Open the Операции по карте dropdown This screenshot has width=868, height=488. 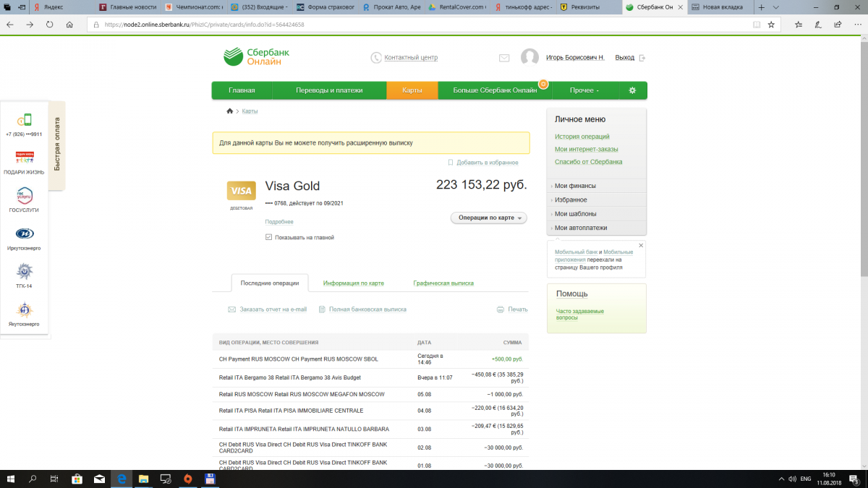click(x=488, y=218)
